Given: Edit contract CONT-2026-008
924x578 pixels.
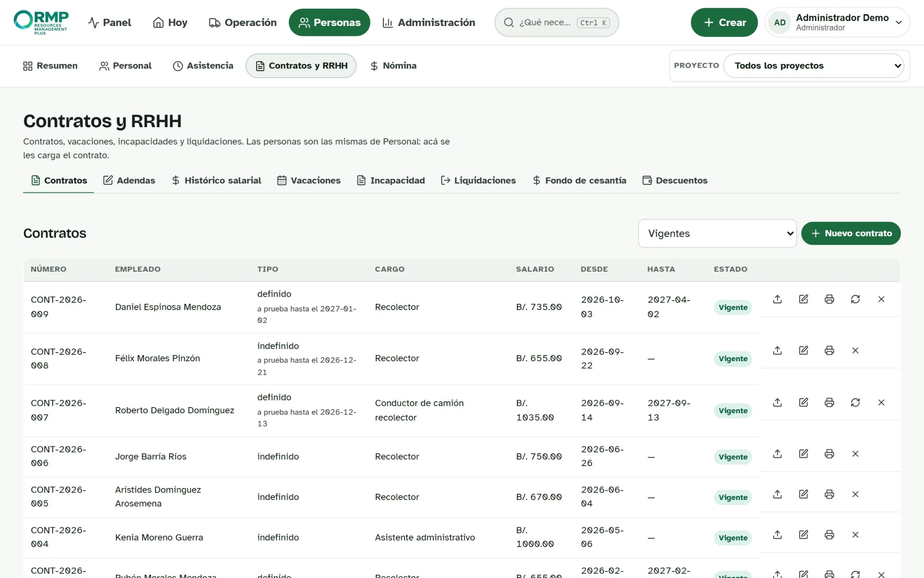Looking at the screenshot, I should (x=804, y=351).
